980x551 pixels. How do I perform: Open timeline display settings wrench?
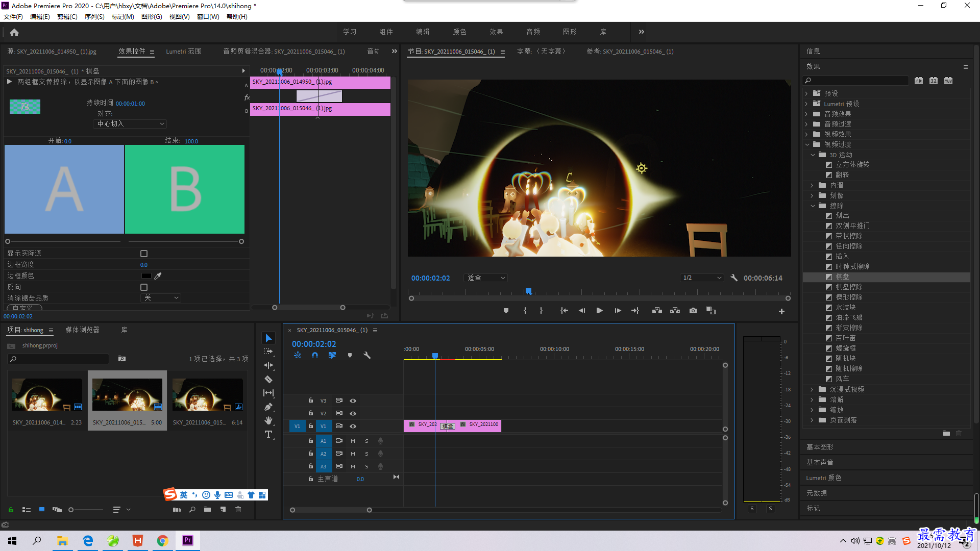[x=367, y=355]
